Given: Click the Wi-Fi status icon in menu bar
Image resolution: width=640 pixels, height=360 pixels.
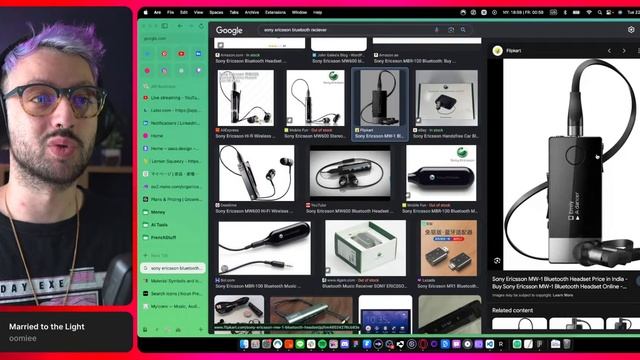Looking at the screenshot, I should pyautogui.click(x=589, y=13).
